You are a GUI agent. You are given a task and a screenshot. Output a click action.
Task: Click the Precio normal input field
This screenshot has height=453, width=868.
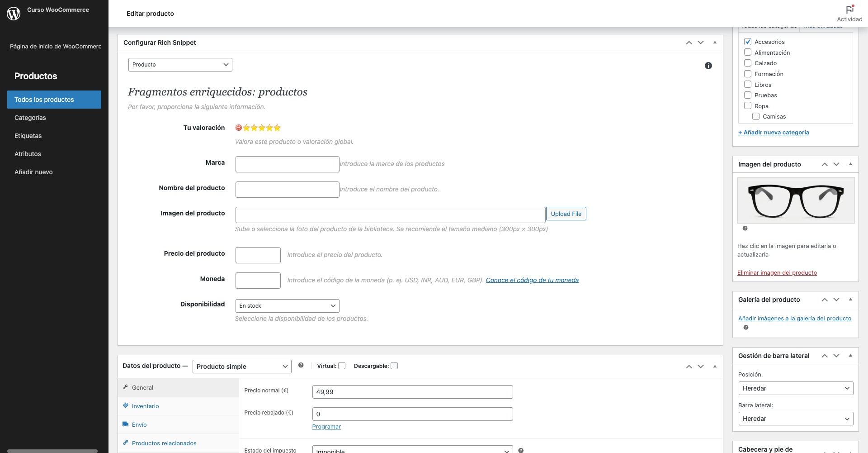point(412,391)
